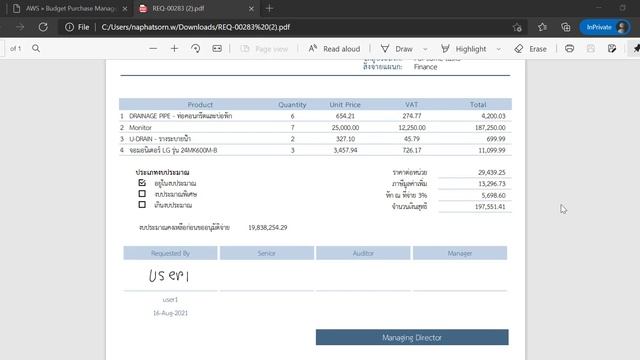
Task: Open the Collections icon in browser toolbar
Action: tap(565, 27)
